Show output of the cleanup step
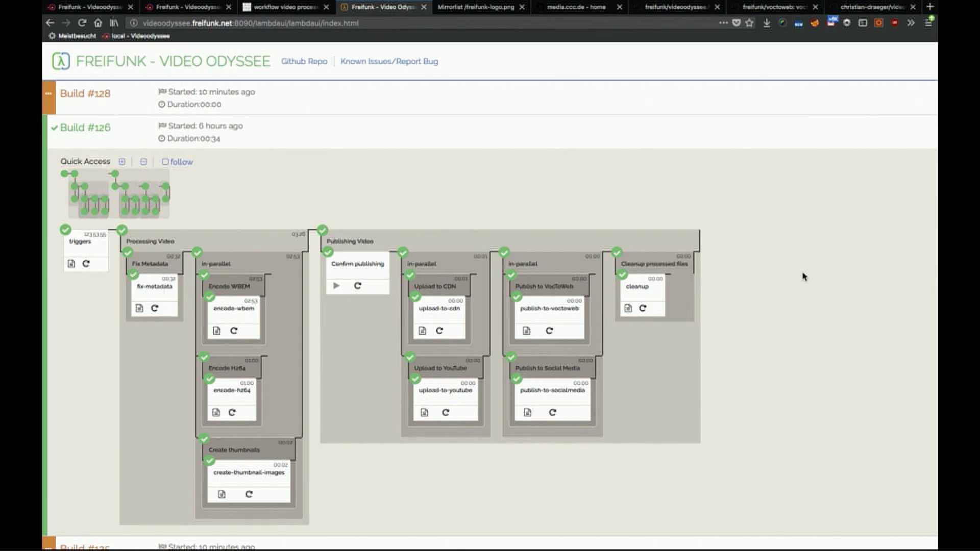Image resolution: width=980 pixels, height=551 pixels. [628, 308]
